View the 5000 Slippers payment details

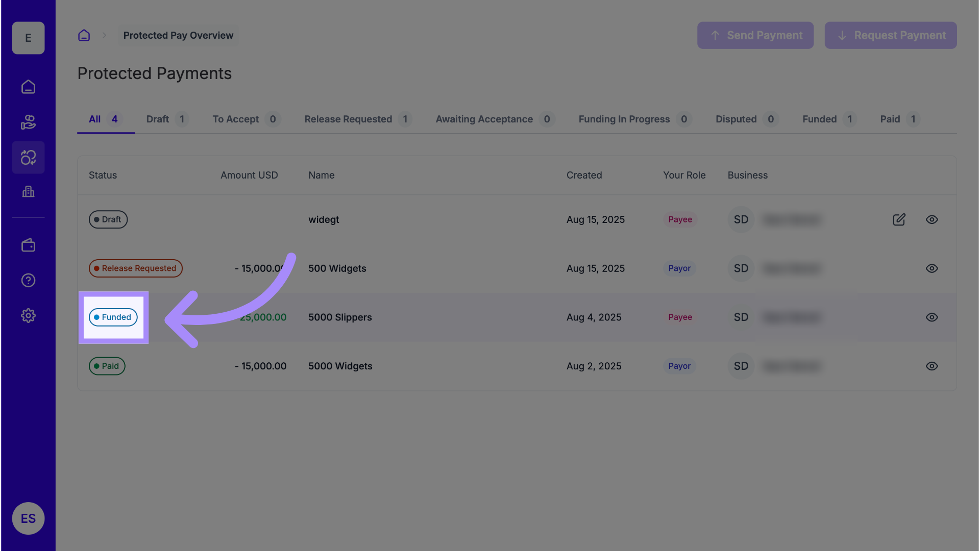[x=932, y=317]
